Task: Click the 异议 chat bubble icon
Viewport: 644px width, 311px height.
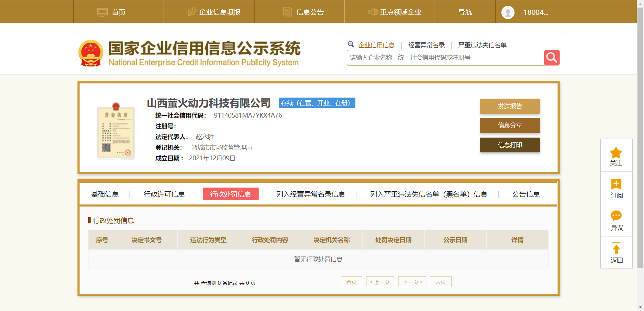Action: point(616,216)
